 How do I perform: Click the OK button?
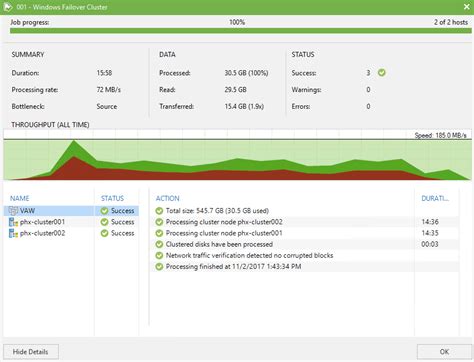click(x=444, y=352)
